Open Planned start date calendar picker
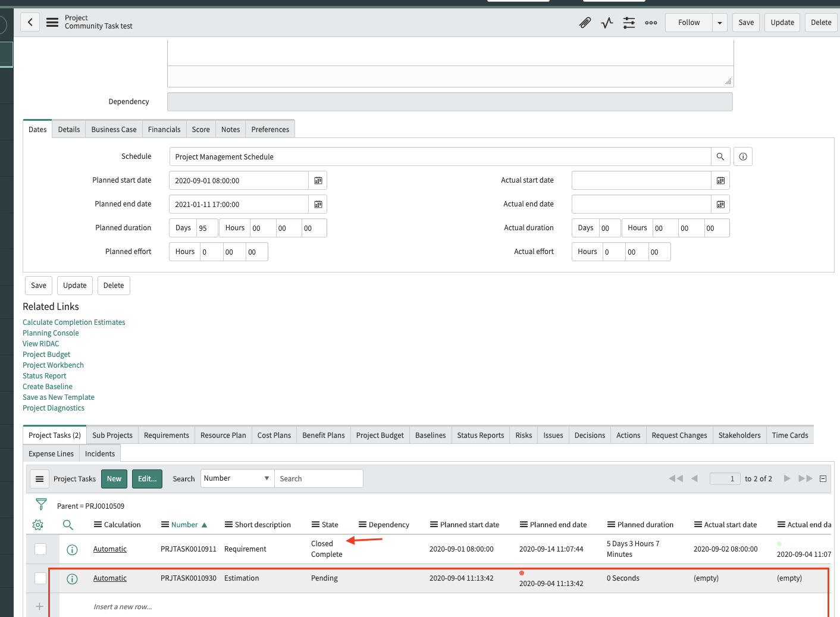 [x=318, y=180]
